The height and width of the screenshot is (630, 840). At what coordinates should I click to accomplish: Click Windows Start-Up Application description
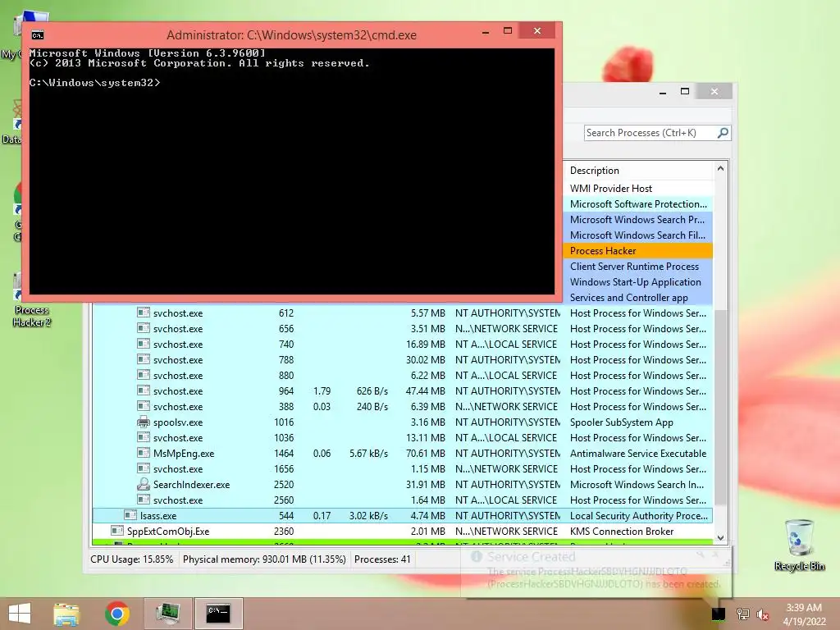[x=636, y=282]
